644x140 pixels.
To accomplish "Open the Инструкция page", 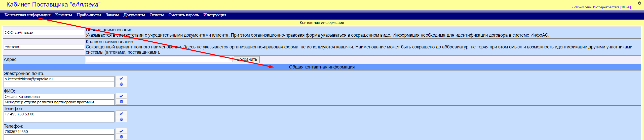I will (x=215, y=15).
